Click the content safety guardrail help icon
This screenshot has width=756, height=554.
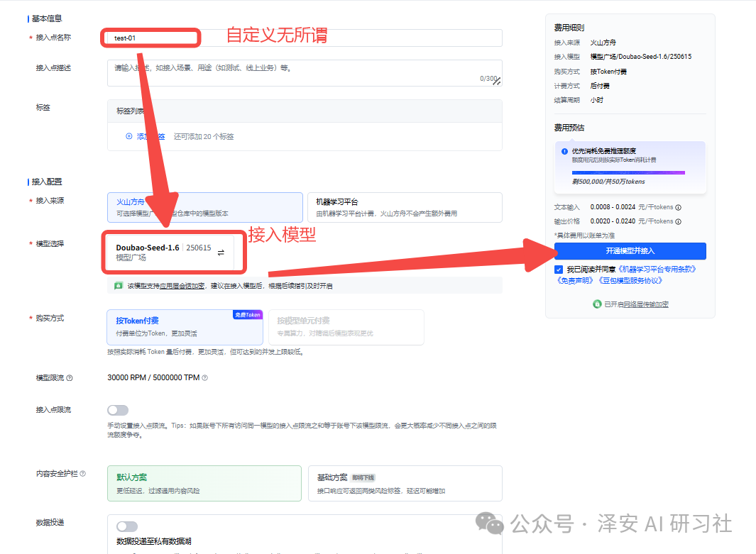click(83, 474)
